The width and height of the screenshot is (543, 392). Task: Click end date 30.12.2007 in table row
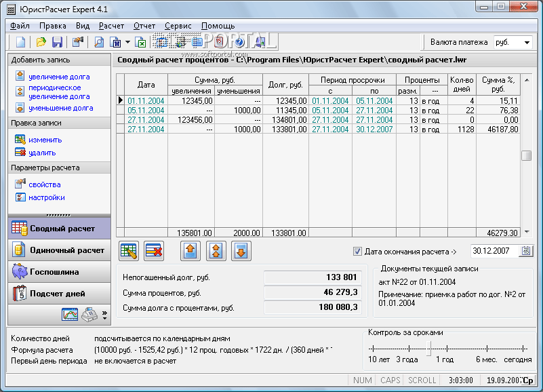(x=374, y=130)
